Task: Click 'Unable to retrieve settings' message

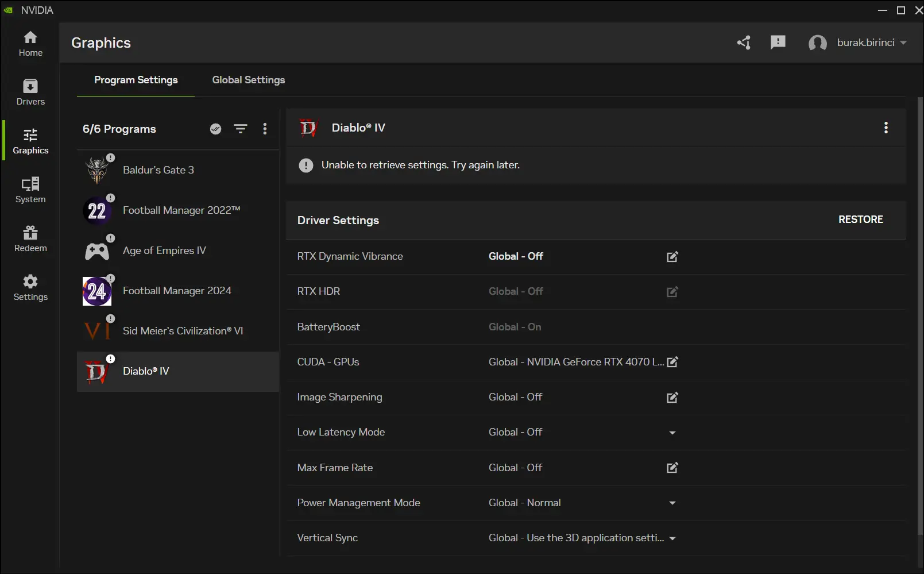Action: (x=420, y=165)
